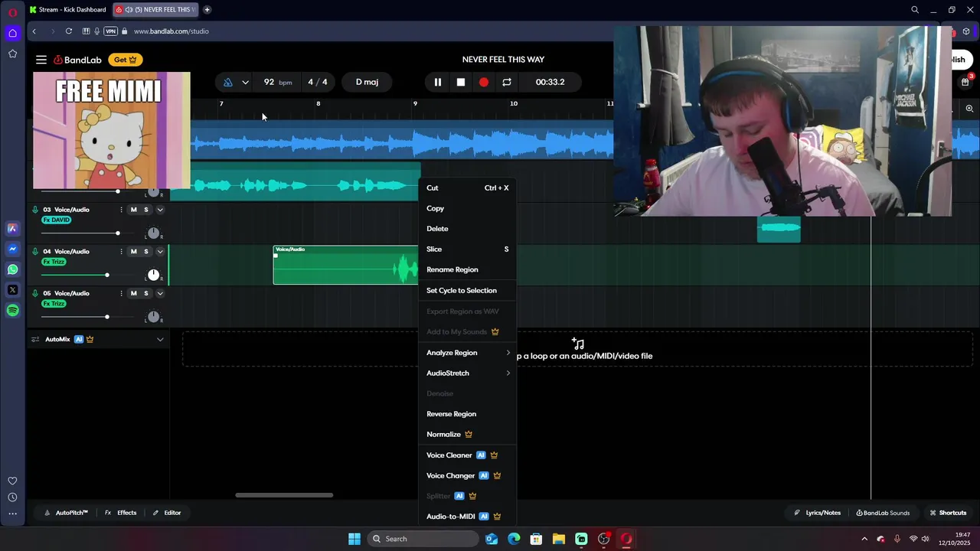Show keyboard Shortcuts

(x=948, y=513)
